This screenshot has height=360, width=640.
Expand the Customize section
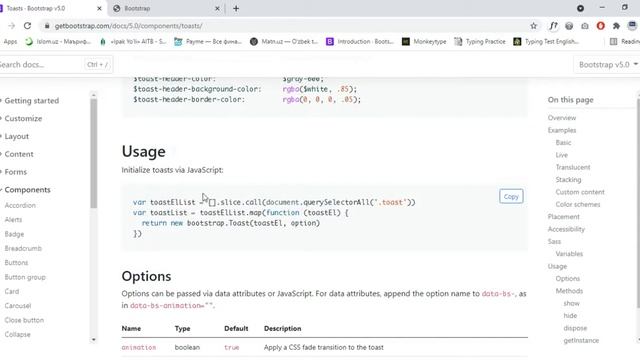pos(23,118)
